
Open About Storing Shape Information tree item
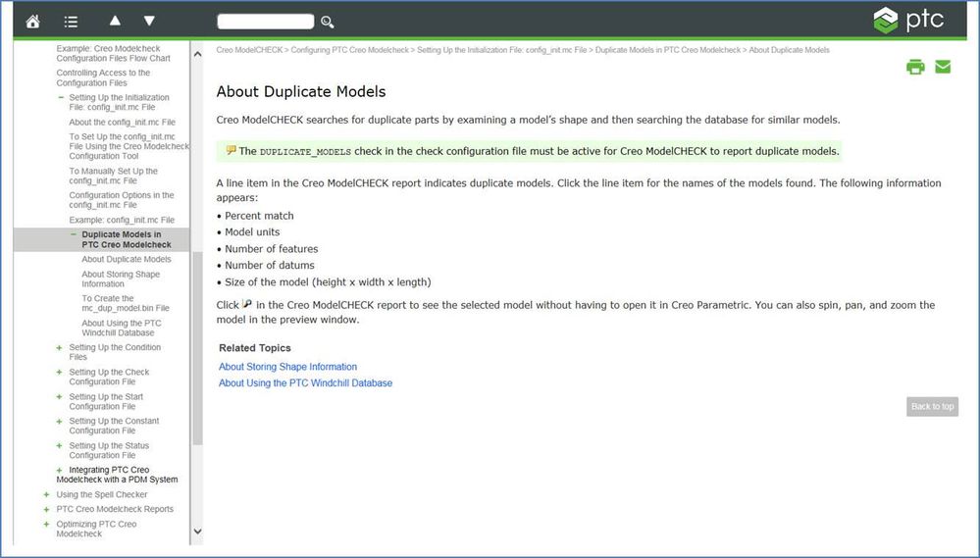(x=121, y=279)
